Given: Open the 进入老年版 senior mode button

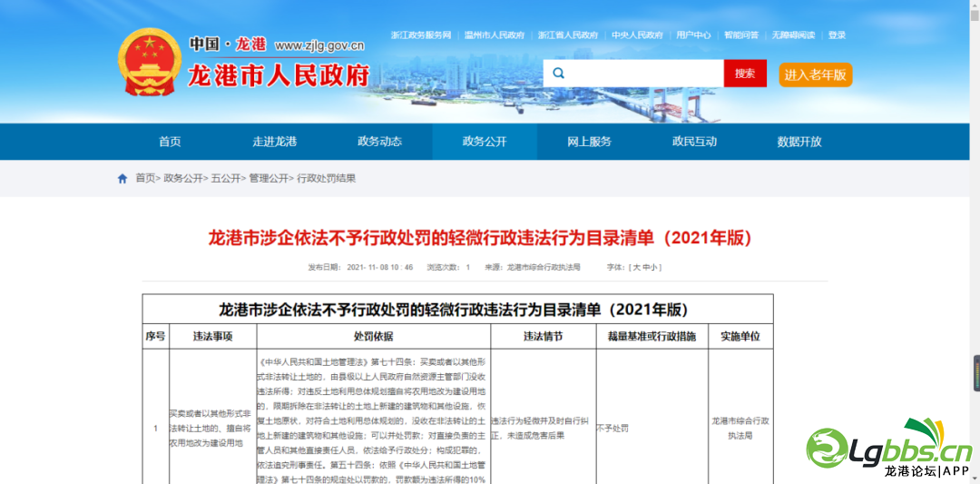Looking at the screenshot, I should pos(815,75).
